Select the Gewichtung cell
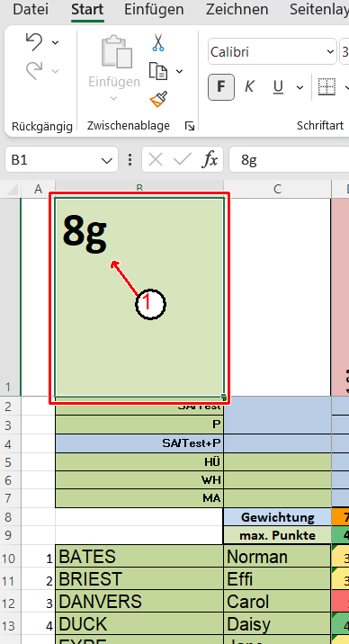The height and width of the screenshot is (644, 349). 278,516
